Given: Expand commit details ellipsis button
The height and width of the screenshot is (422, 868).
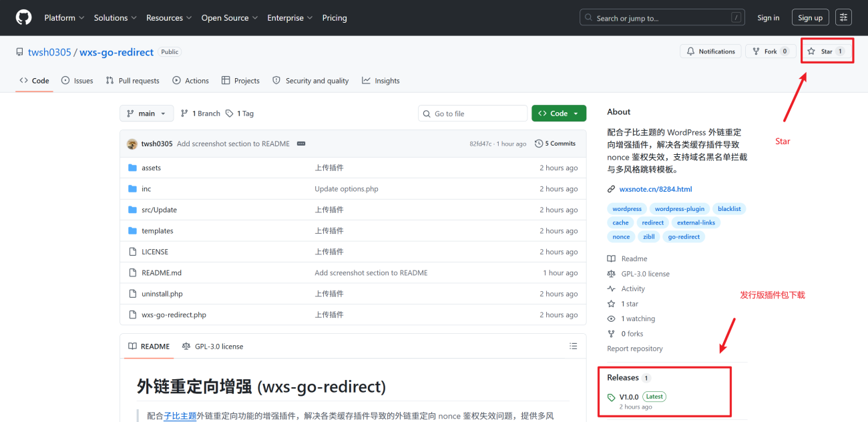Looking at the screenshot, I should pyautogui.click(x=301, y=144).
